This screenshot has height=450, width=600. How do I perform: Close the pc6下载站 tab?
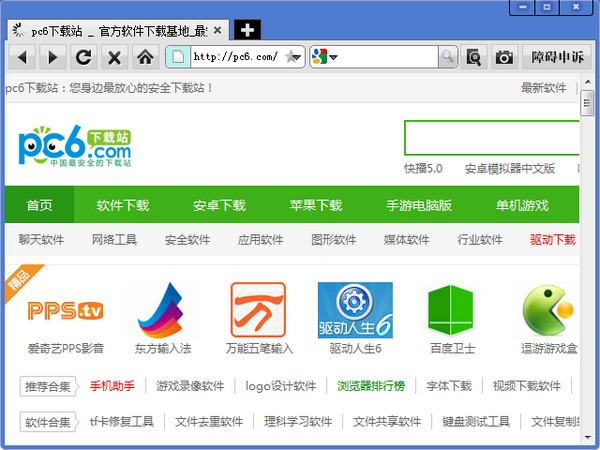tap(217, 30)
